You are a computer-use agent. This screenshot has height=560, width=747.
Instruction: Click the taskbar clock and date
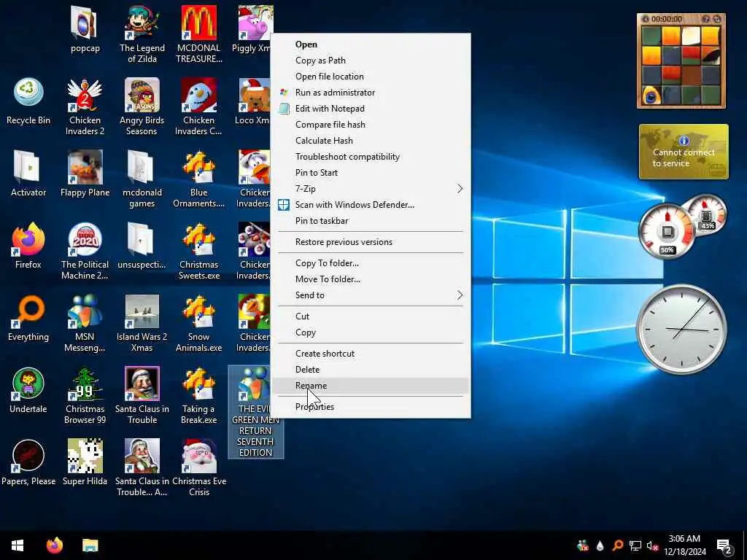point(684,545)
